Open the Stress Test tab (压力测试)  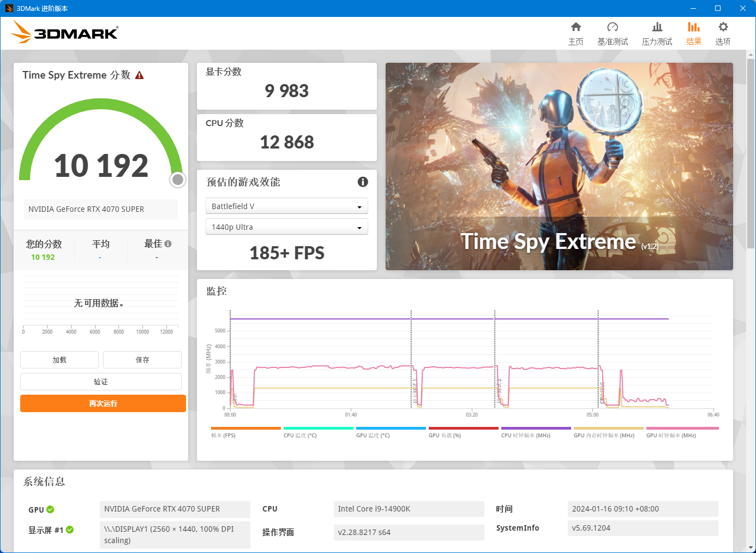point(657,34)
